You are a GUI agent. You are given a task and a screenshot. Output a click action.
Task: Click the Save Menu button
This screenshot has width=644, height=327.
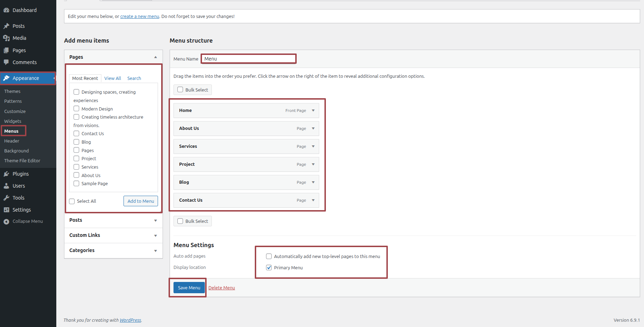tap(189, 288)
